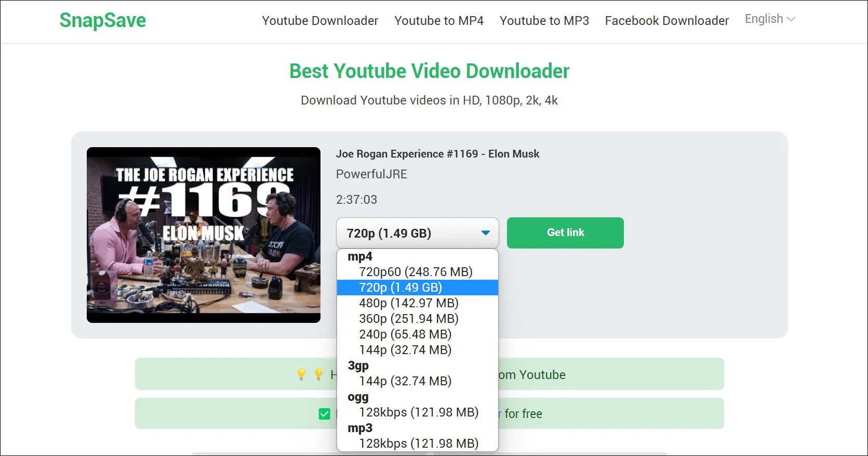Click the green Get link button
The image size is (868, 456).
[x=565, y=232]
